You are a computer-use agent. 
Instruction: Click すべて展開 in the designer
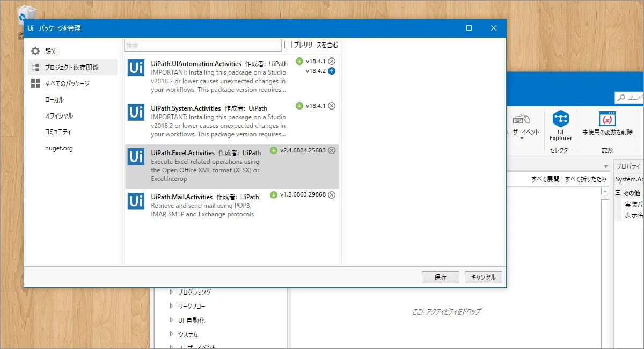coord(545,179)
